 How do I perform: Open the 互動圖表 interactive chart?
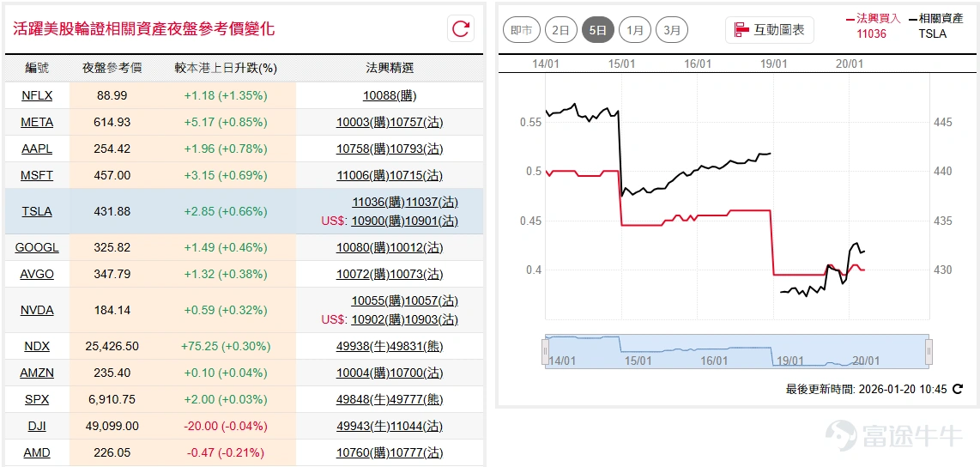pyautogui.click(x=770, y=29)
